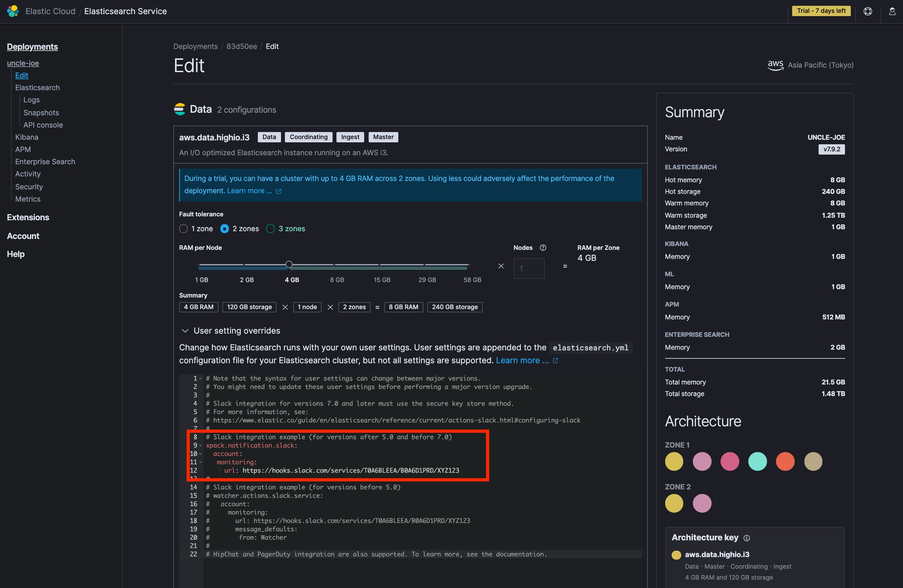Open Extensions in the sidebar
903x588 pixels.
pos(28,217)
